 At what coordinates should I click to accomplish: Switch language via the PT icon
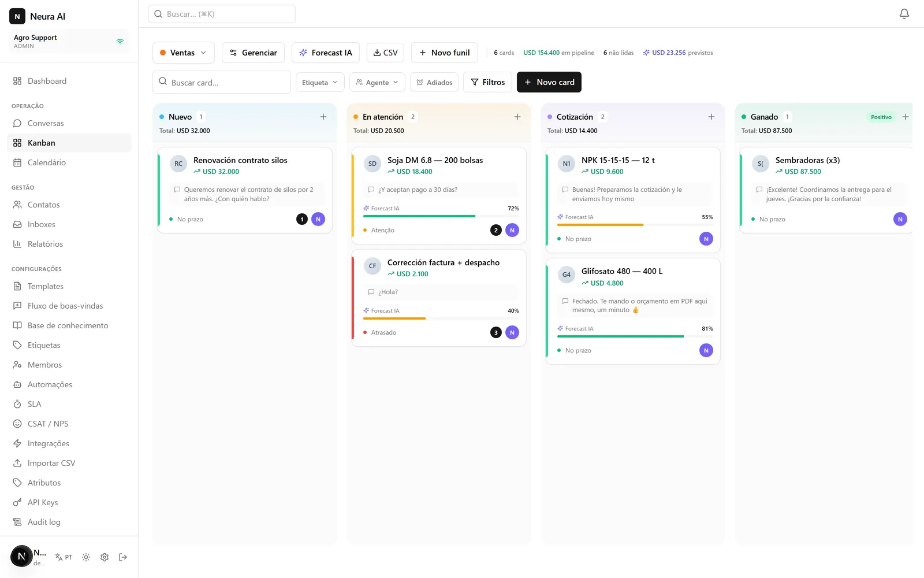coord(64,557)
